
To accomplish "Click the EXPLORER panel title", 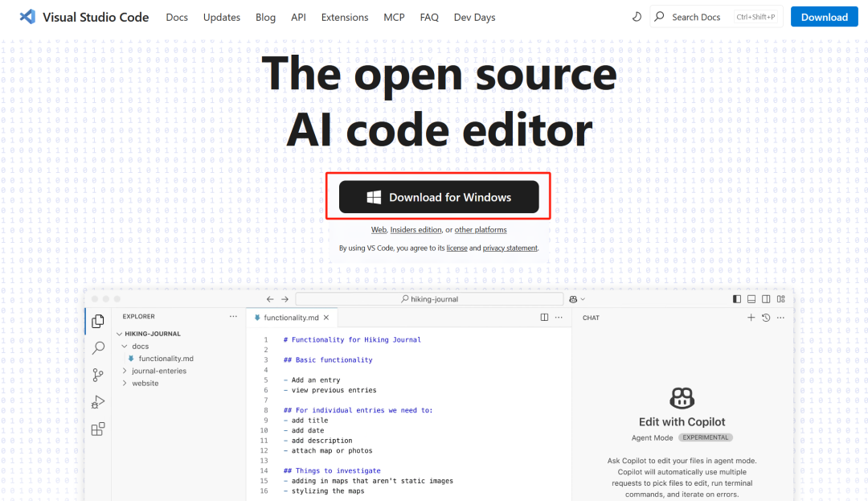I will click(138, 317).
